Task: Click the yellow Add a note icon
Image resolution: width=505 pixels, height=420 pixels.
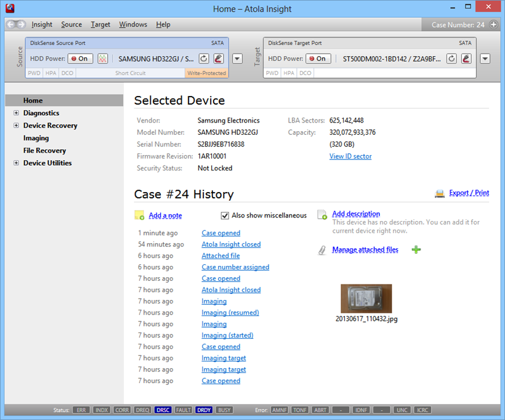Action: click(139, 215)
